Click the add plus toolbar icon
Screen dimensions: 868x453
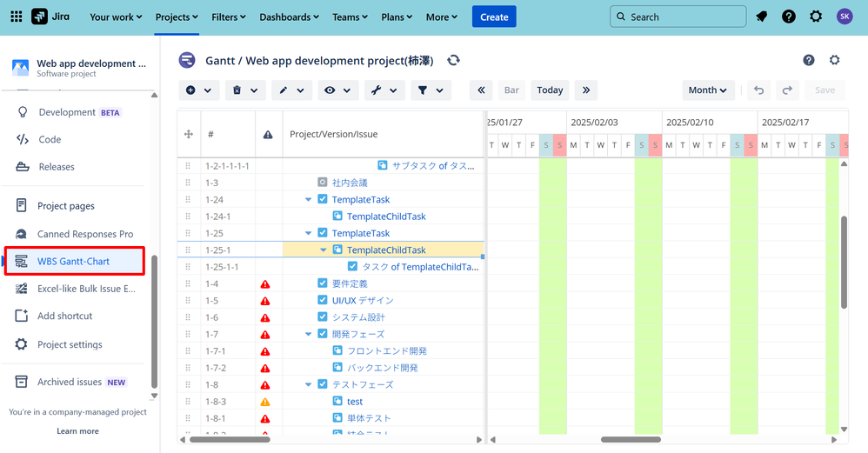[x=190, y=90]
